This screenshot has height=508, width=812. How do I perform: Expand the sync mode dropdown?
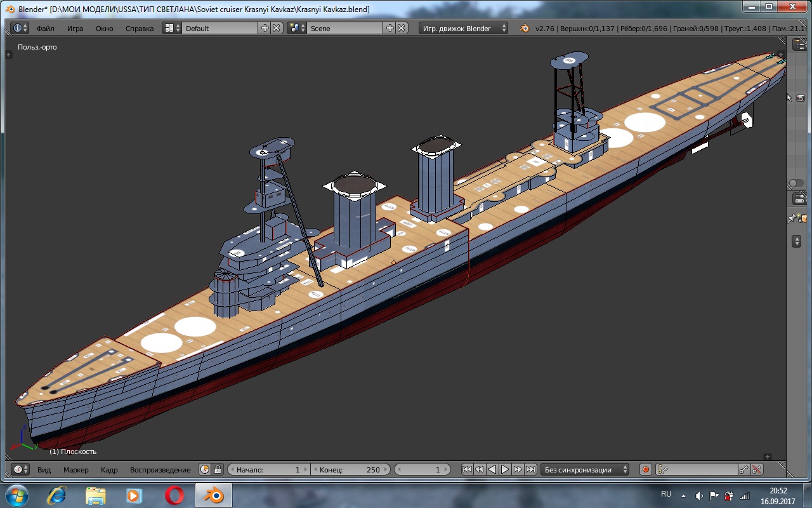tap(586, 470)
